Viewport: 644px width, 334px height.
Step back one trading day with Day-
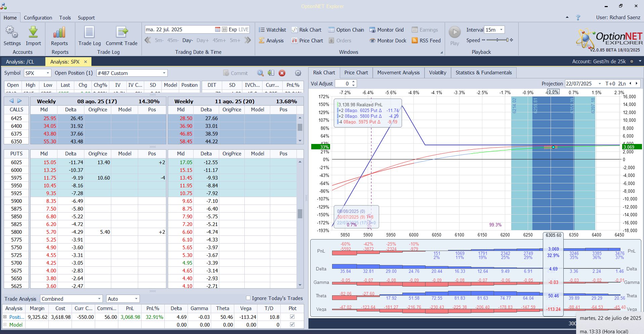188,40
